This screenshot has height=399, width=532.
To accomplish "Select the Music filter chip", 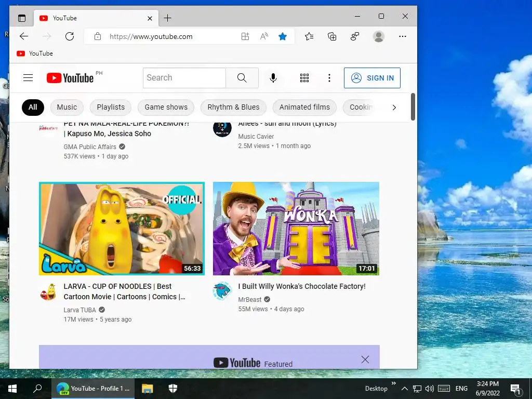I will click(x=67, y=107).
